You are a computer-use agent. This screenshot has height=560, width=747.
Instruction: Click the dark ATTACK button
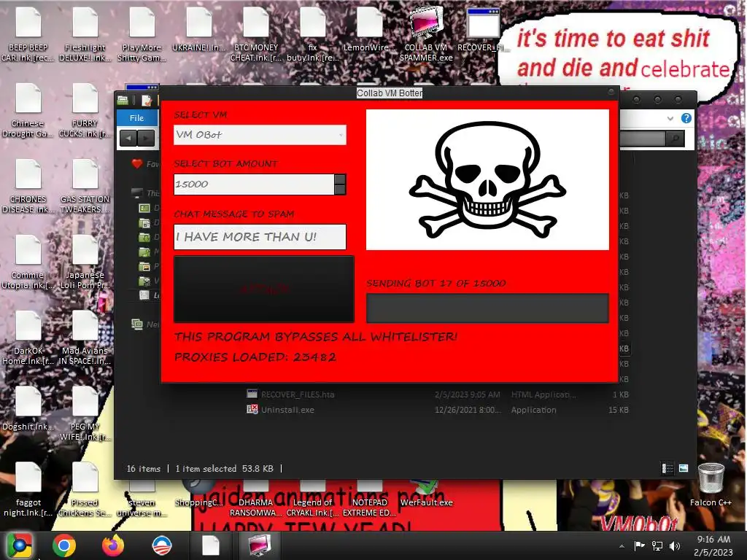(x=264, y=289)
